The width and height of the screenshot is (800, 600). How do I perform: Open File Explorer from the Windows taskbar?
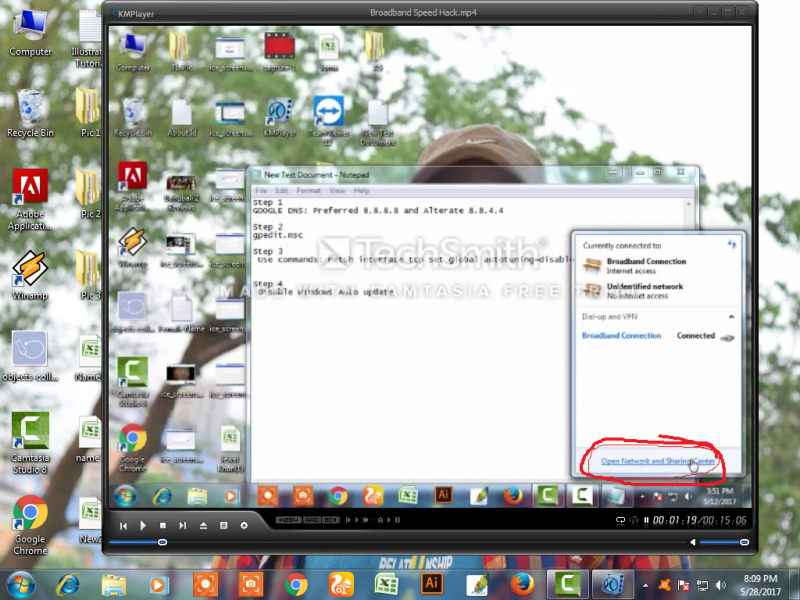[x=114, y=585]
